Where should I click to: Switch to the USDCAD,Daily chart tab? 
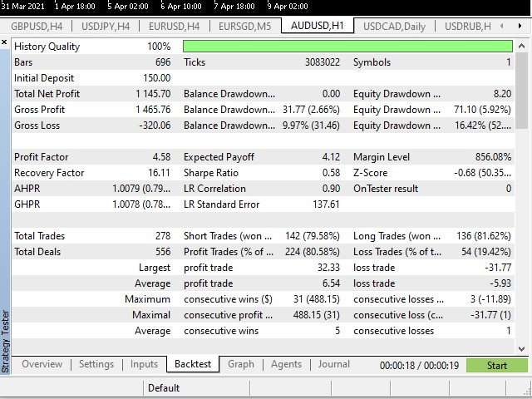[393, 26]
